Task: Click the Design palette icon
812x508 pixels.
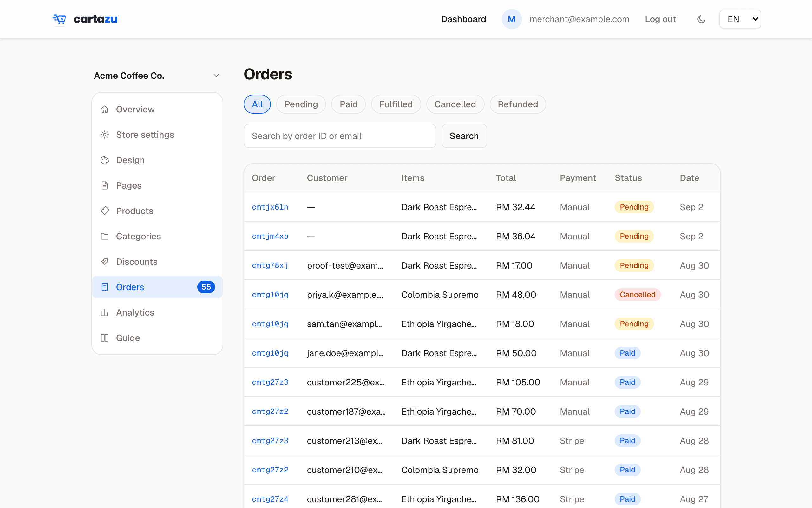Action: click(105, 160)
